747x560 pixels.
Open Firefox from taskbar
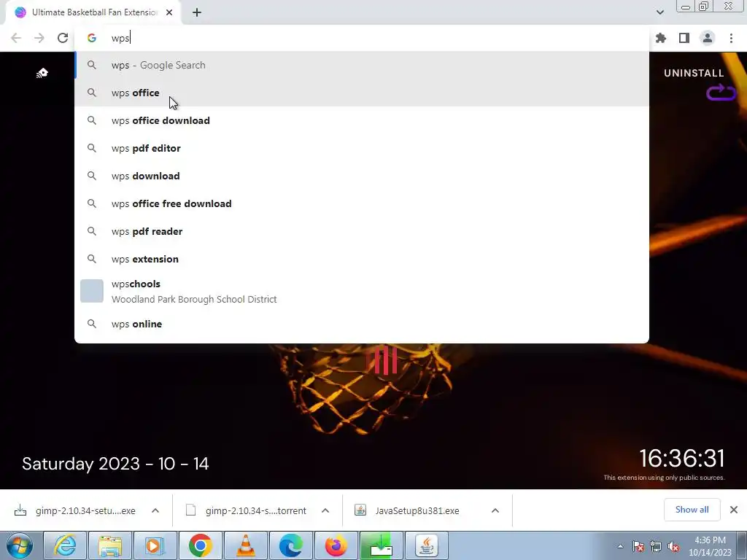click(x=336, y=545)
